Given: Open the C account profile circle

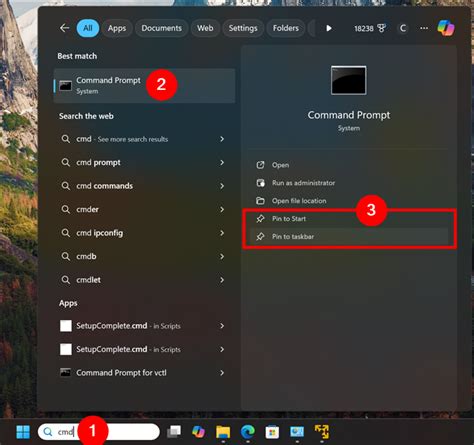Looking at the screenshot, I should 403,28.
